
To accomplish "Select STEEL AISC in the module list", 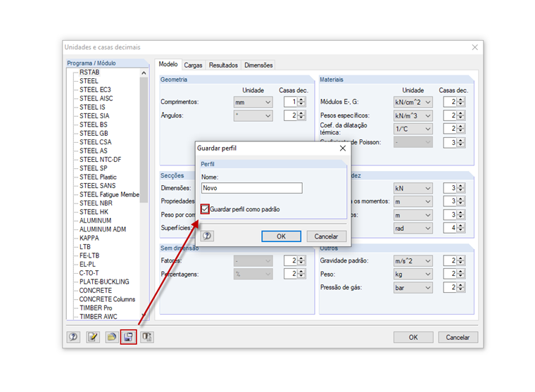I will click(96, 99).
